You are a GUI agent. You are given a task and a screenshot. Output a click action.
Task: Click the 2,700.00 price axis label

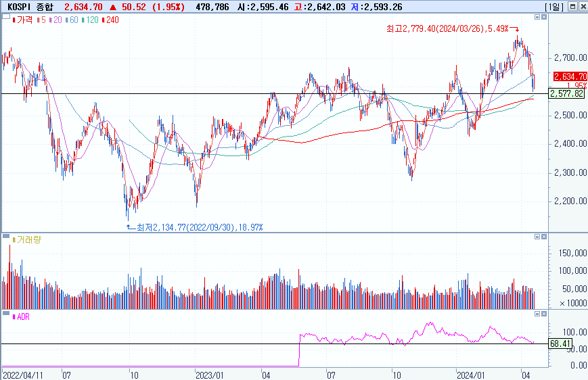coord(571,57)
